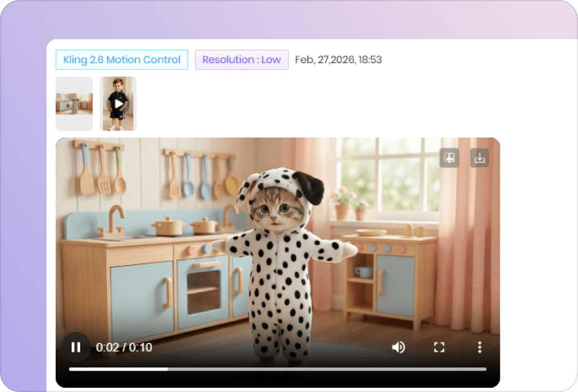
Task: Click the current playhead position on timeline
Action: [x=168, y=369]
